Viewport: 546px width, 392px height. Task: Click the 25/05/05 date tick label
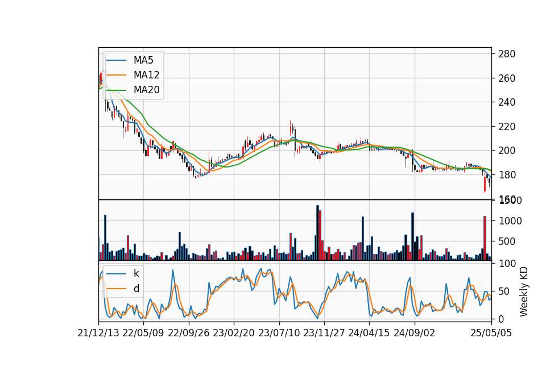[491, 333]
